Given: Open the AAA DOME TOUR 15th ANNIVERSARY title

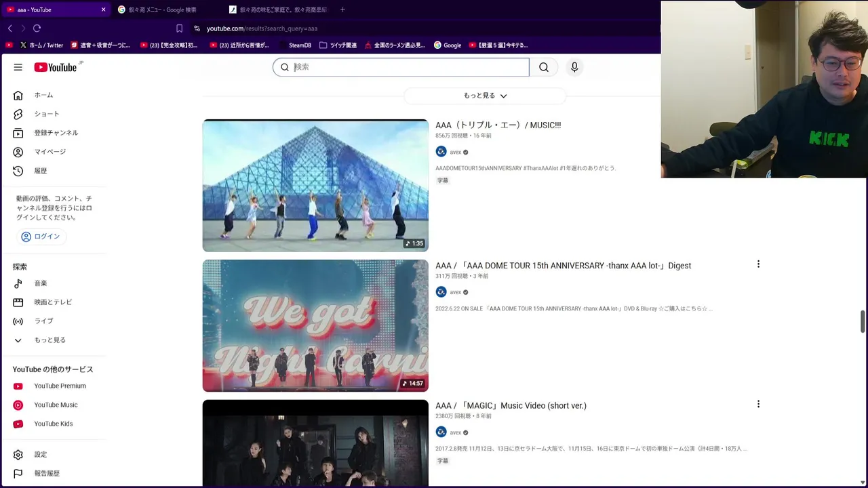Looking at the screenshot, I should (x=563, y=266).
